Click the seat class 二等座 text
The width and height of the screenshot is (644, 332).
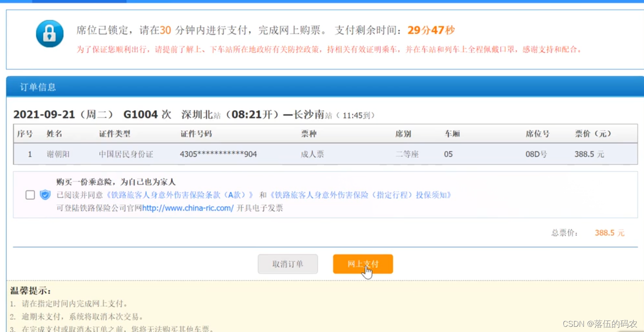[407, 154]
